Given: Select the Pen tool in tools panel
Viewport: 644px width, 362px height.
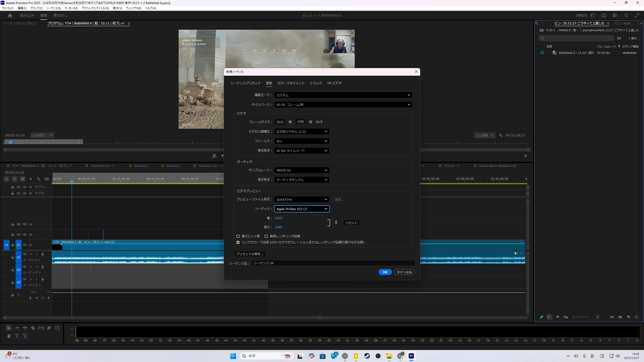Looking at the screenshot, I should (49, 328).
